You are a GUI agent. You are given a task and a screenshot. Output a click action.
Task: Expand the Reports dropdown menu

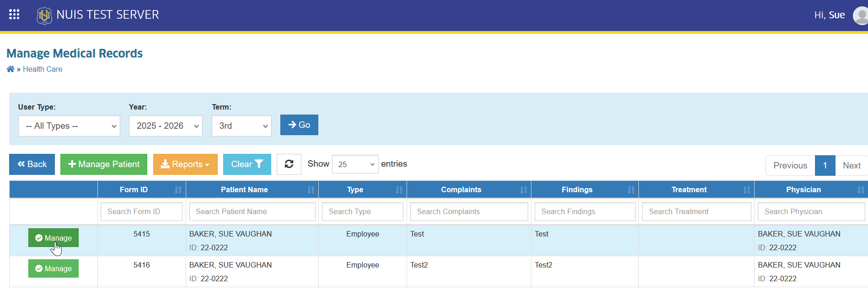pos(185,164)
